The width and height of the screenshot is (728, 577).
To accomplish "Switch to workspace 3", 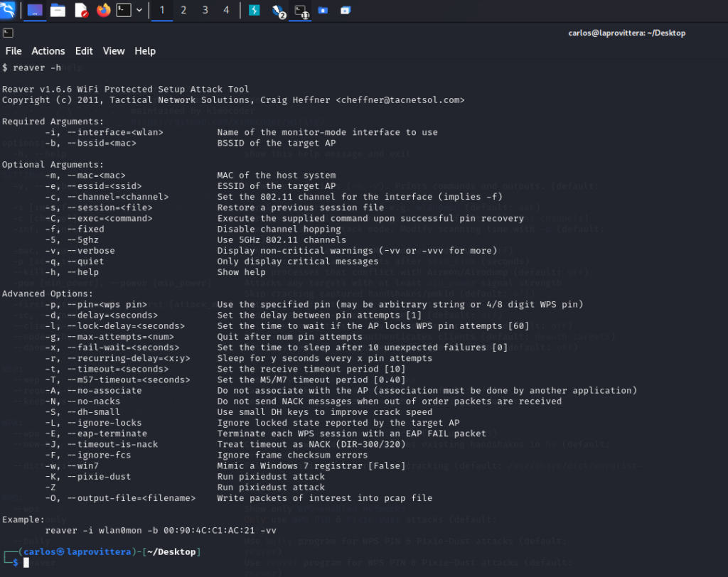I will 205,10.
